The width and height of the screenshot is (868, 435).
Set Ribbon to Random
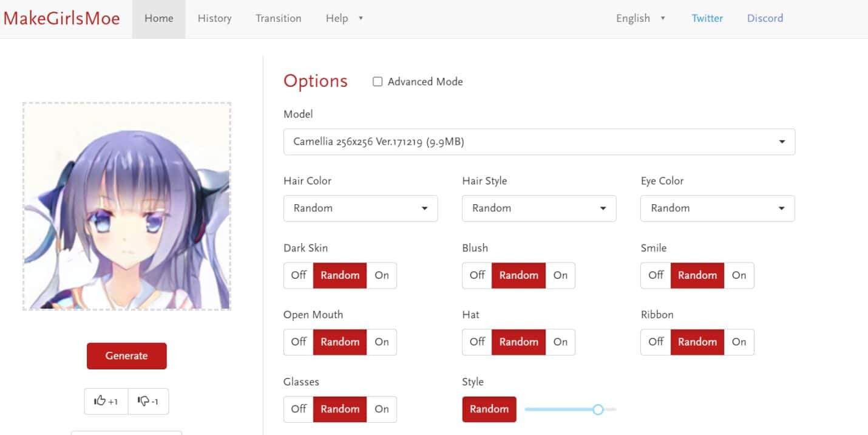(x=697, y=342)
